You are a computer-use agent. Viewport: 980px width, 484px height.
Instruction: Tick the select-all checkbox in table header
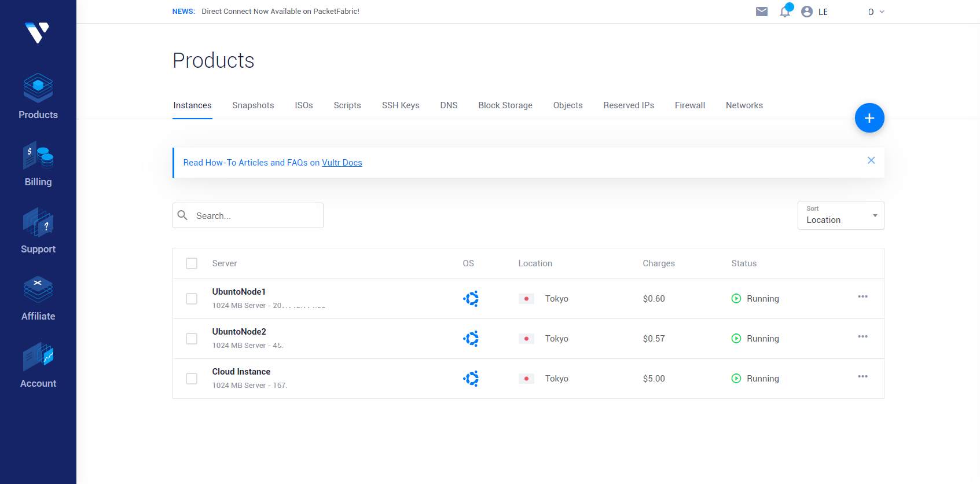coord(192,263)
